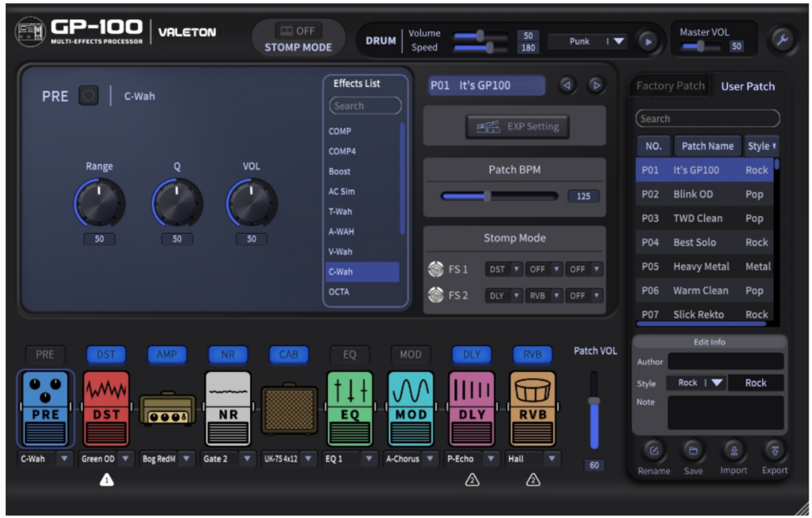812x518 pixels.
Task: Click the GP-100 device logo
Action: [x=30, y=32]
